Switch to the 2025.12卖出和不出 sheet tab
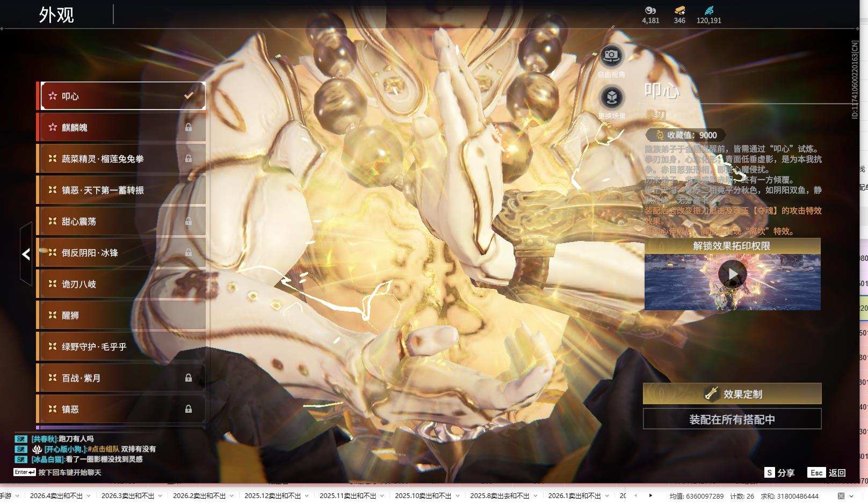Viewport: 868px width, 504px height. [x=273, y=496]
